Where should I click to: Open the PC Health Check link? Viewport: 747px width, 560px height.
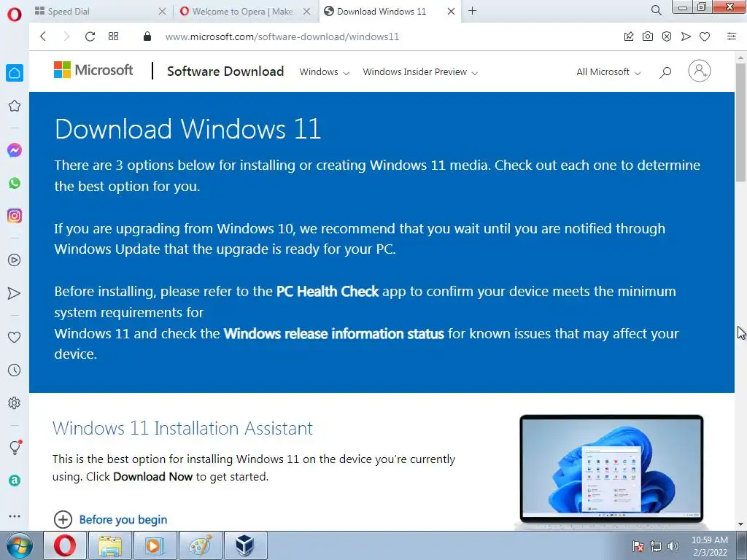coord(328,291)
